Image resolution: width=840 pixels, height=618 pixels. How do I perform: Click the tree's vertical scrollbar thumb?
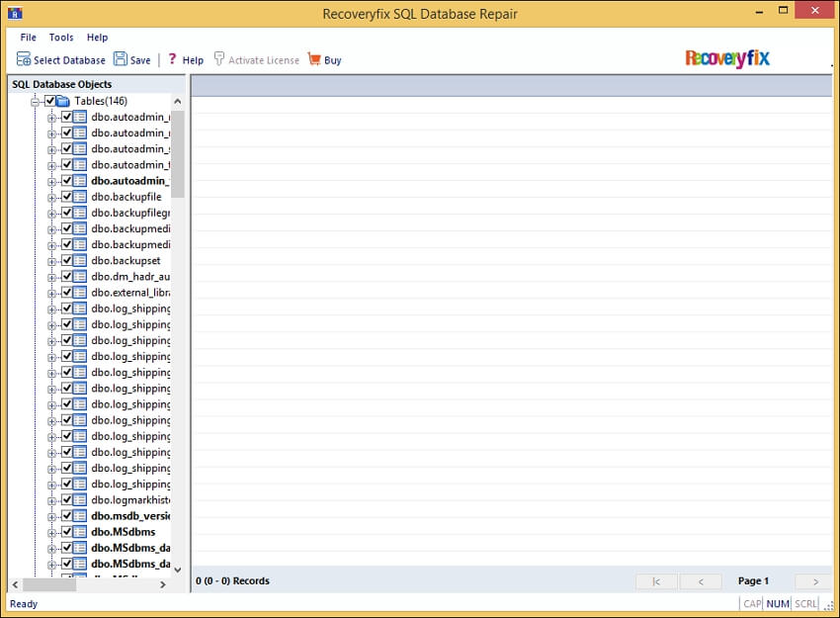pyautogui.click(x=178, y=154)
